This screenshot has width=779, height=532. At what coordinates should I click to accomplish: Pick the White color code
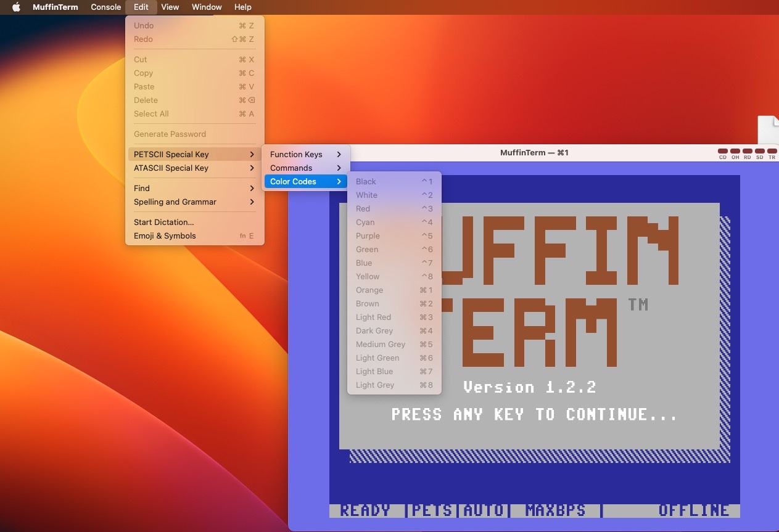tap(395, 195)
